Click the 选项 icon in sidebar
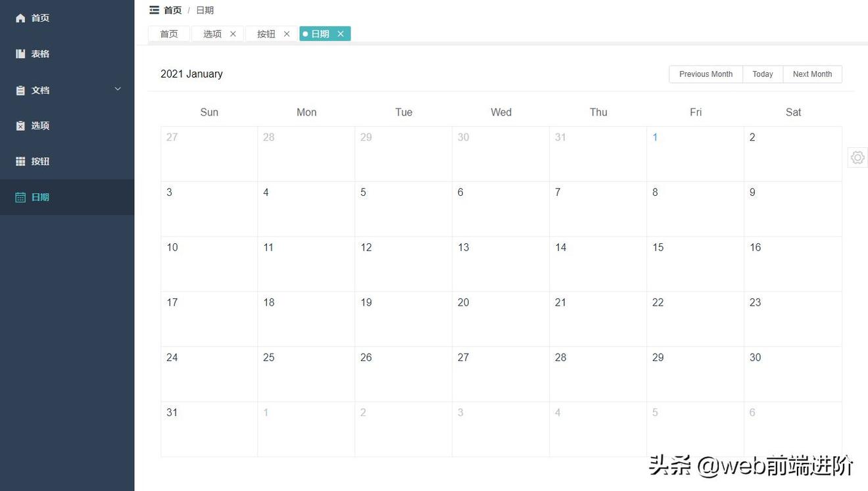The width and height of the screenshot is (868, 491). [x=20, y=126]
